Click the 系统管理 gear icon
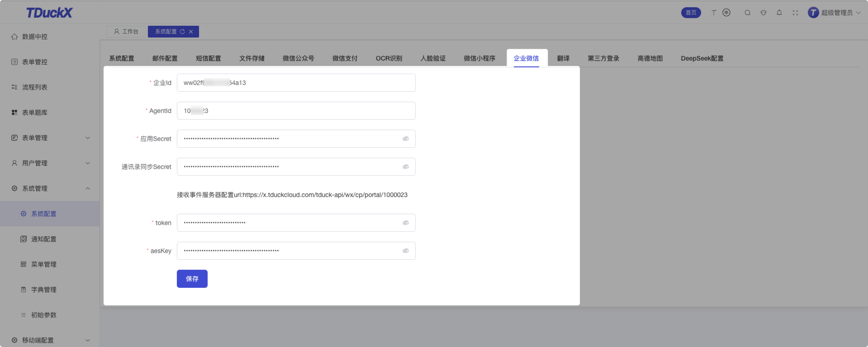Screen dimensions: 868x347 [14, 188]
